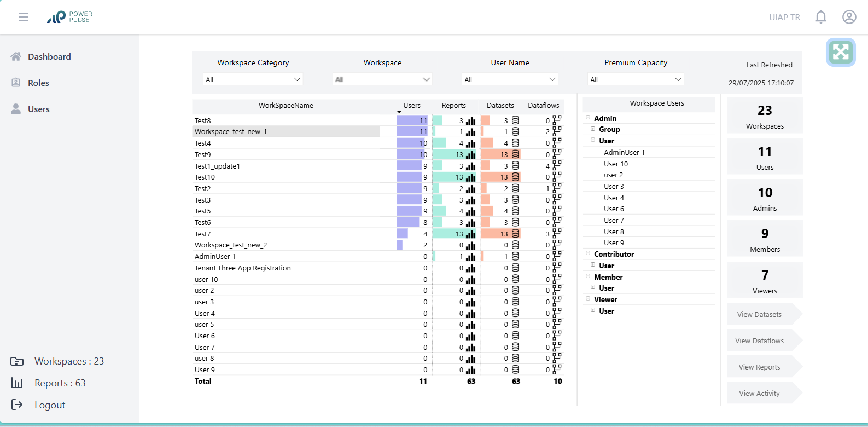Click the reports icon in Test10 row
The width and height of the screenshot is (868, 427).
click(470, 177)
